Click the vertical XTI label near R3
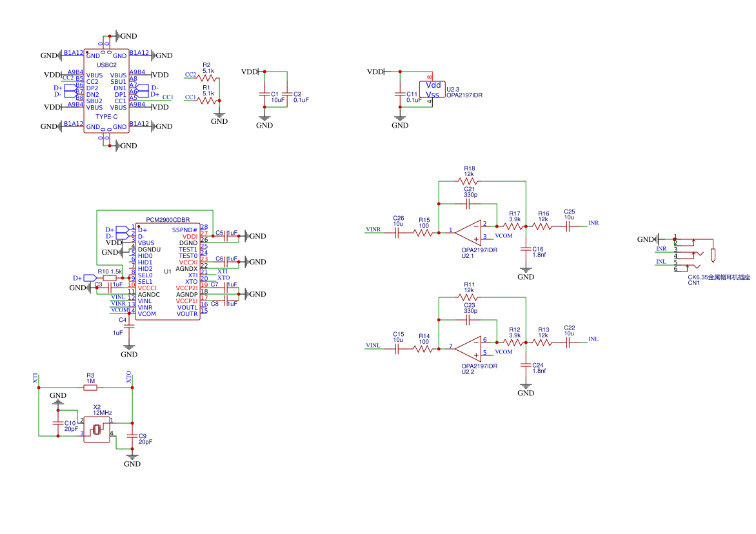Screen dimensions: 756x534 tap(35, 378)
